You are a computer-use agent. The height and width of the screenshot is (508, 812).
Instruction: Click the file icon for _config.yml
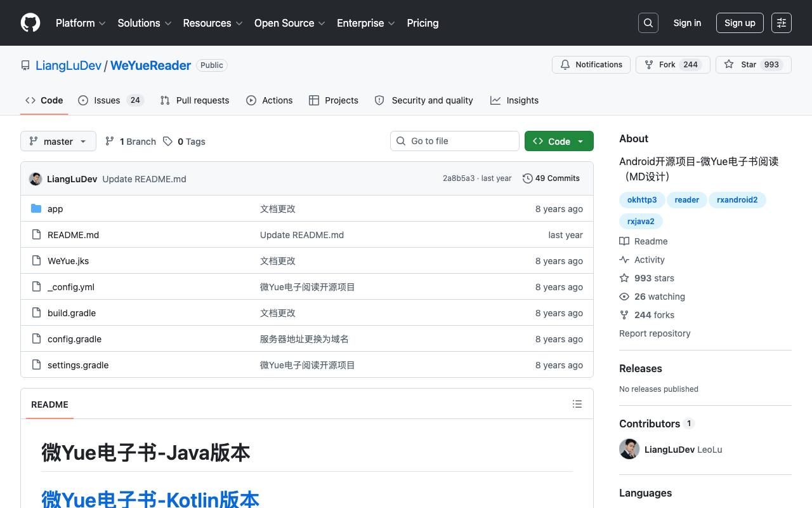36,286
